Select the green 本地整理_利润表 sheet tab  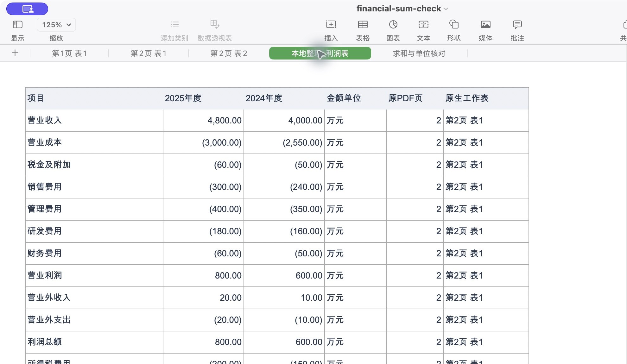pos(320,53)
